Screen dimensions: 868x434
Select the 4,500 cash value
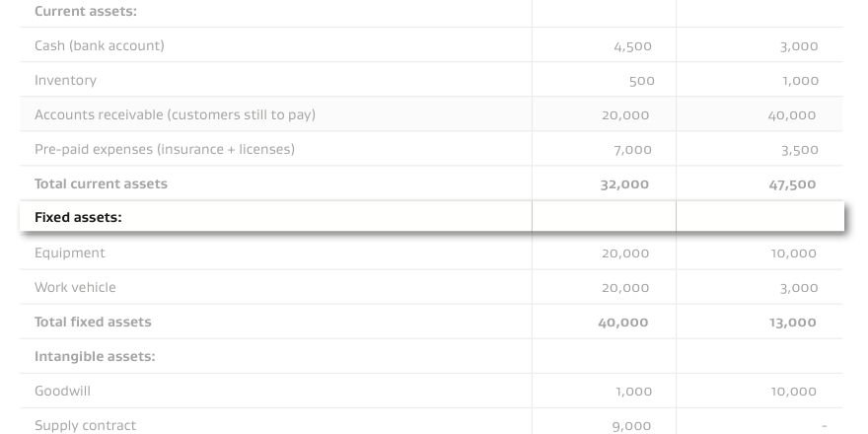coord(632,46)
